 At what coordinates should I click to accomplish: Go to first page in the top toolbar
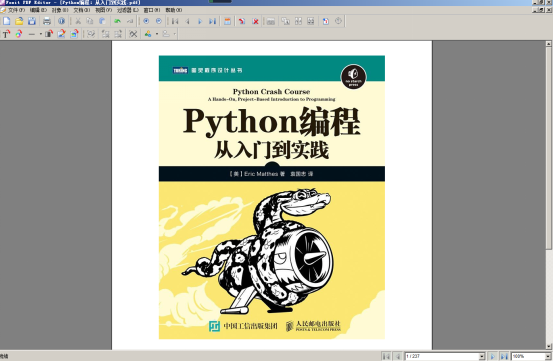tap(175, 21)
